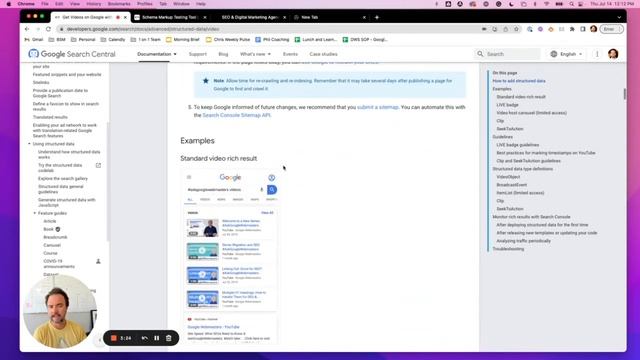Screen dimensions: 640x360
Task: Pause the screen recording
Action: coord(157,338)
